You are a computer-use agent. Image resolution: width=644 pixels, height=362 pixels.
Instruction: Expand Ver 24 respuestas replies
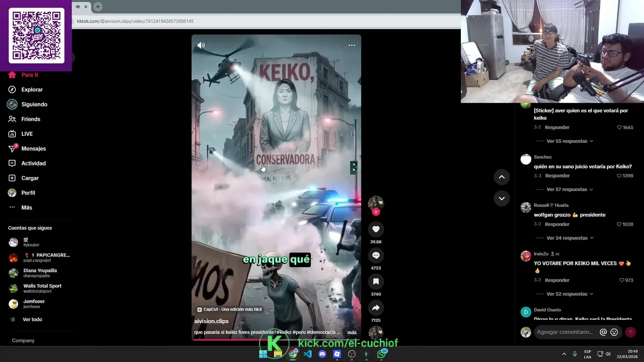(570, 238)
